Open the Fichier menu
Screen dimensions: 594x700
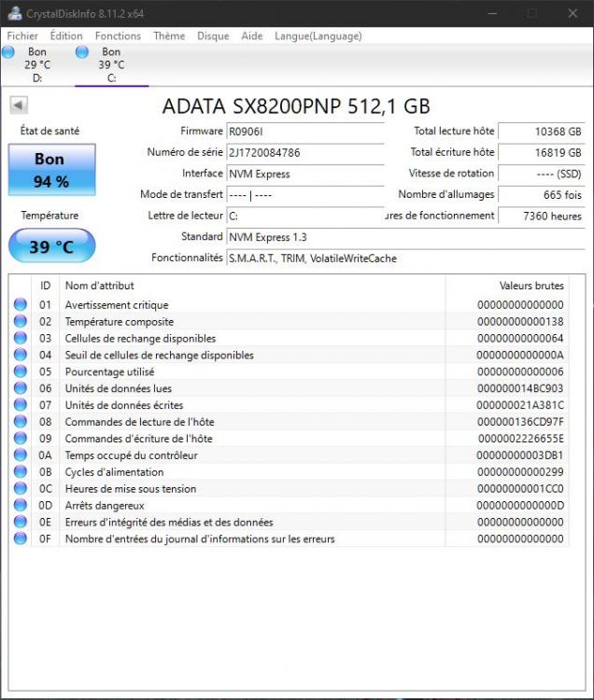click(22, 35)
